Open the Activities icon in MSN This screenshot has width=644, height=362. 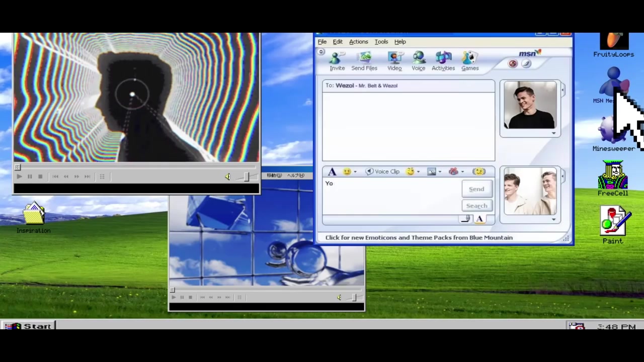(x=443, y=61)
